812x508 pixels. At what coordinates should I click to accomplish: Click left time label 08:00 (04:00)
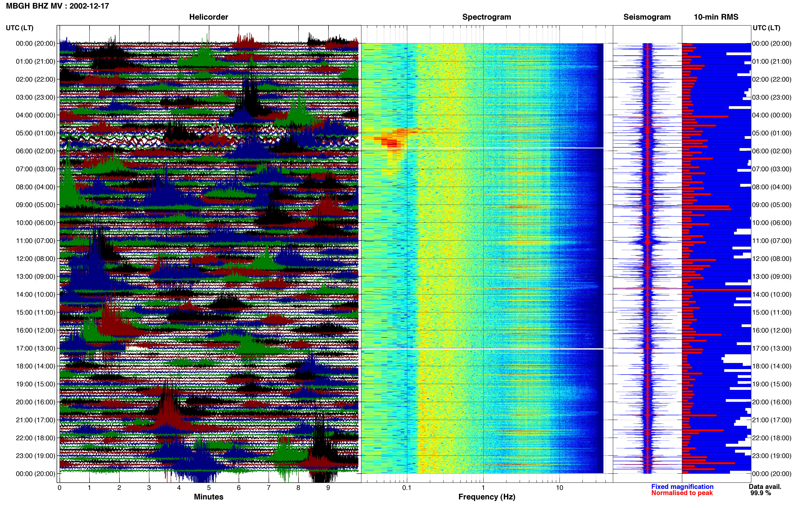[36, 187]
